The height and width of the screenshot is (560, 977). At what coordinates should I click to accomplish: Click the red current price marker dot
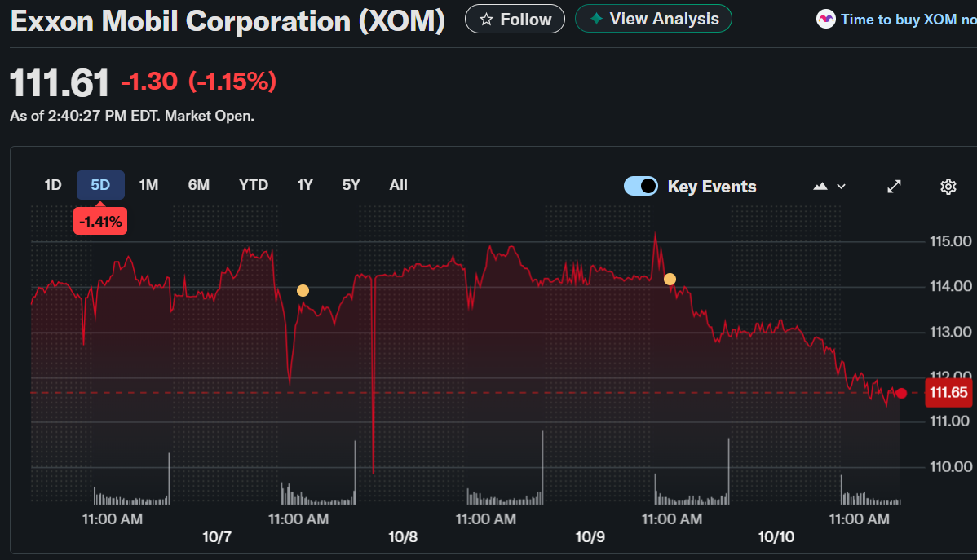click(x=901, y=394)
